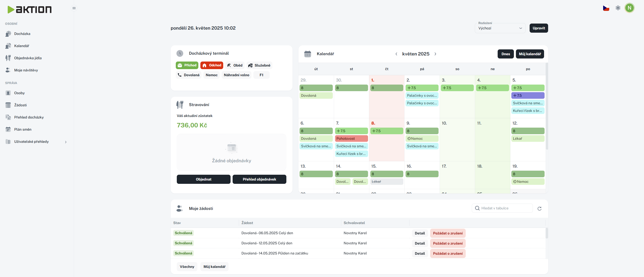
Task: Open Plán směn in sidebar
Action: [x=23, y=129]
